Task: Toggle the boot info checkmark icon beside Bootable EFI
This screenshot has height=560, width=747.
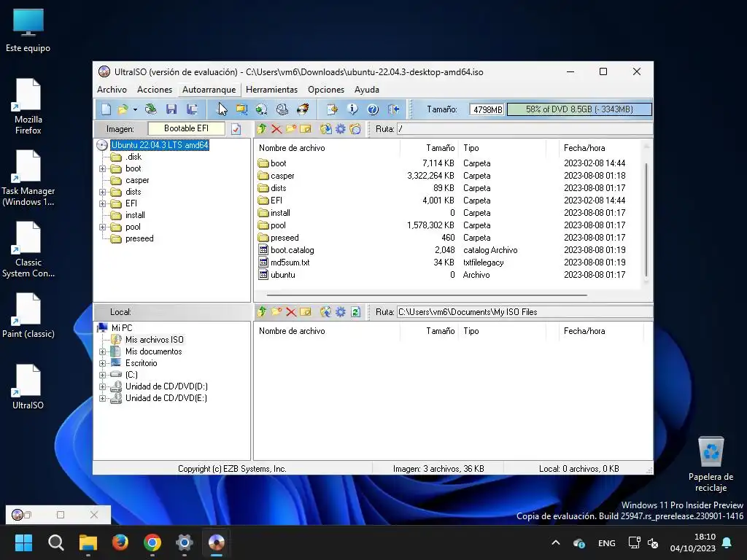Action: pos(236,129)
